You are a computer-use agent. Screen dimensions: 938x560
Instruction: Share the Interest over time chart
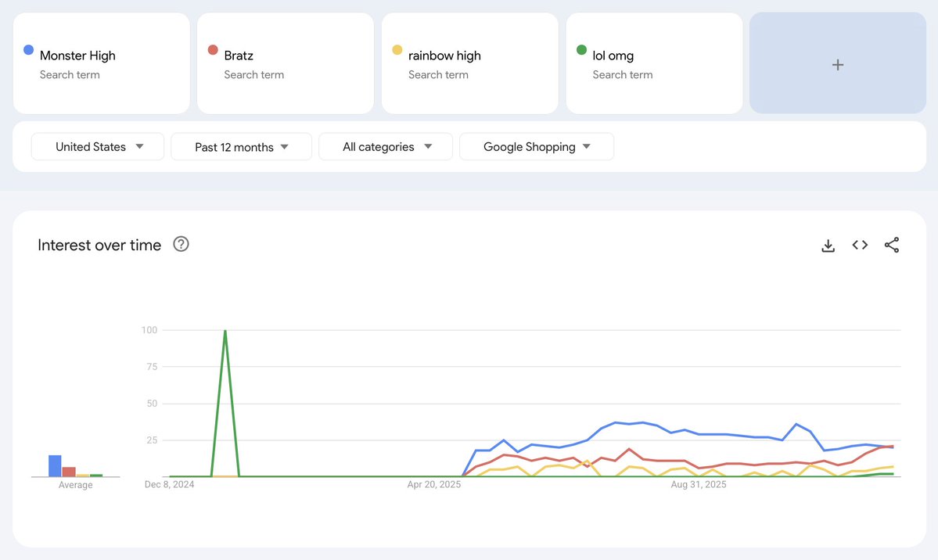(x=891, y=245)
